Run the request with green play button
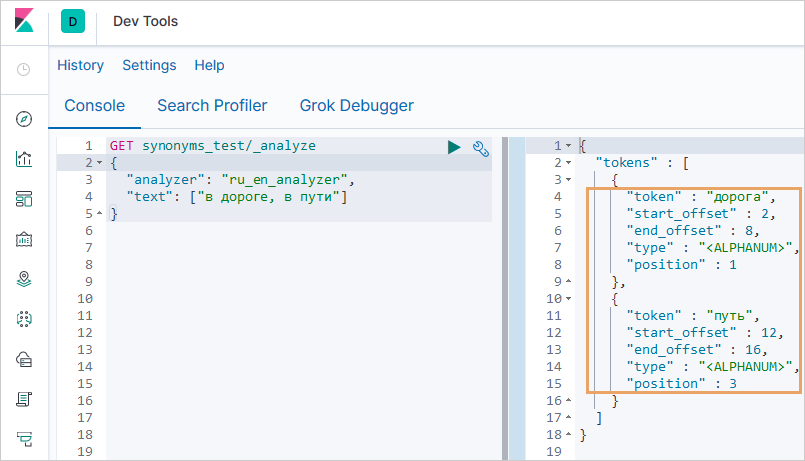 [455, 147]
